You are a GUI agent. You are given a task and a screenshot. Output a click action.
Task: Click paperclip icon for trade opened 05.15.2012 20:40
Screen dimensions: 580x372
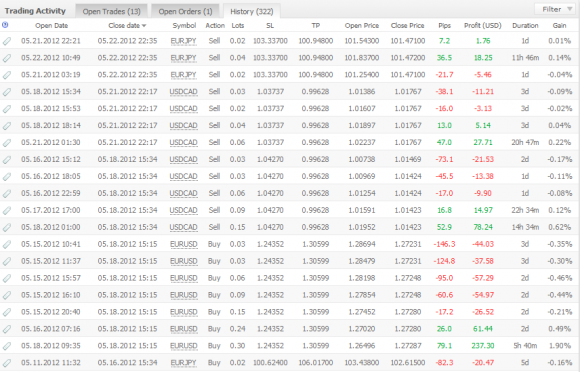(x=7, y=312)
